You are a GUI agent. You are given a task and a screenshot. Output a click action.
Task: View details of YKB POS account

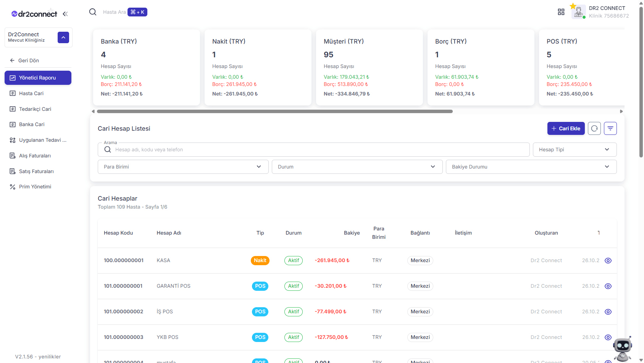pyautogui.click(x=608, y=337)
